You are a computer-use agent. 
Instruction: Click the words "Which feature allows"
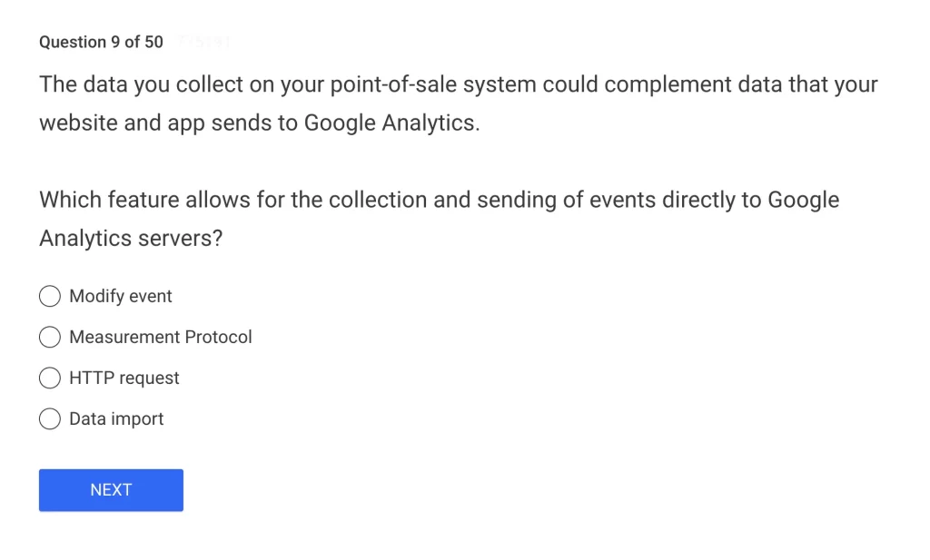pyautogui.click(x=144, y=200)
